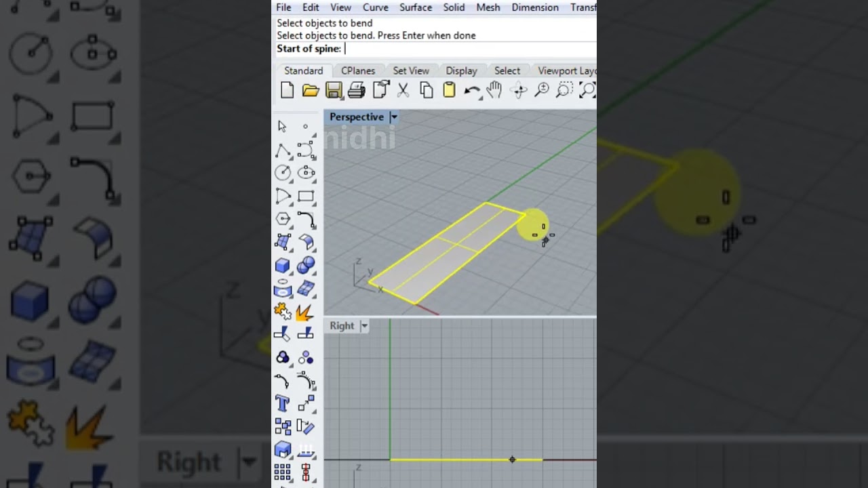Select the pointer selection arrow tool
868x488 pixels.
point(282,127)
